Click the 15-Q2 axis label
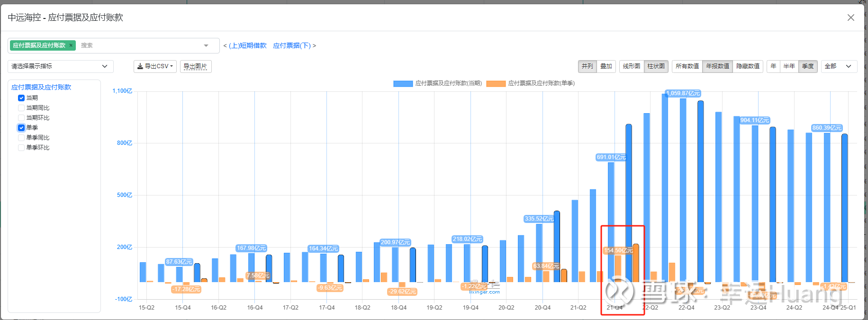 click(x=146, y=308)
